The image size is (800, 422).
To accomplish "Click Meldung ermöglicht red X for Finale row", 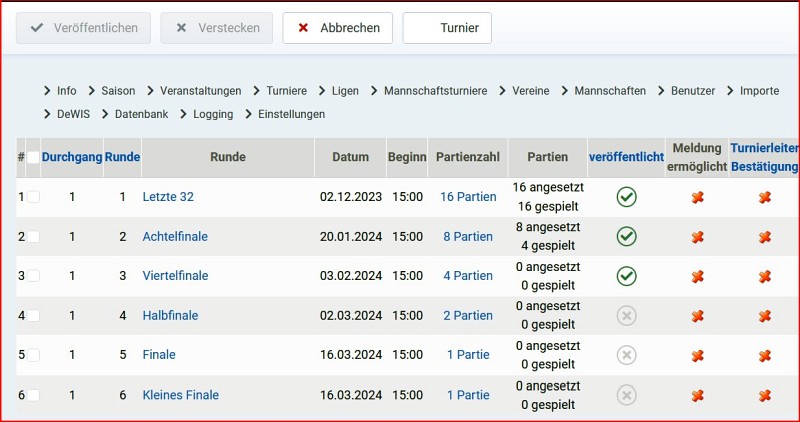I will coord(698,355).
